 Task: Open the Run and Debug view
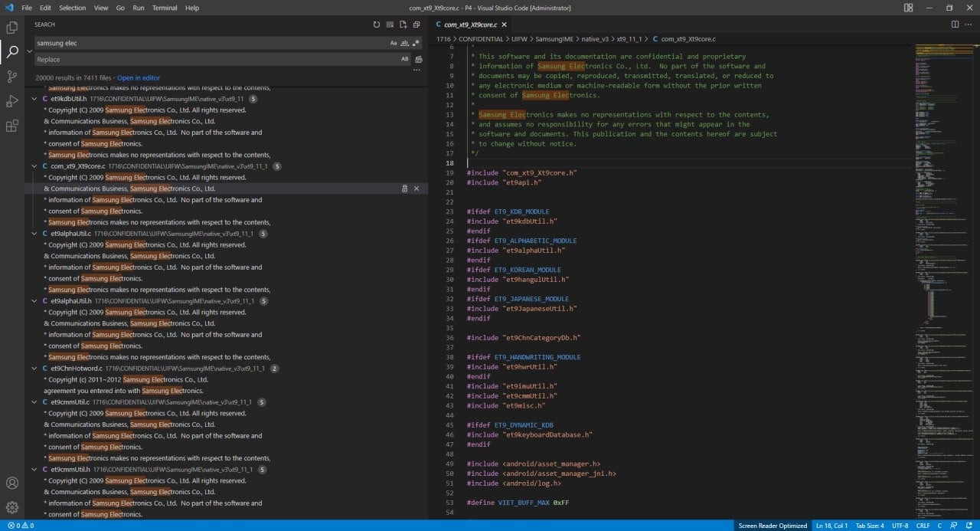click(12, 101)
